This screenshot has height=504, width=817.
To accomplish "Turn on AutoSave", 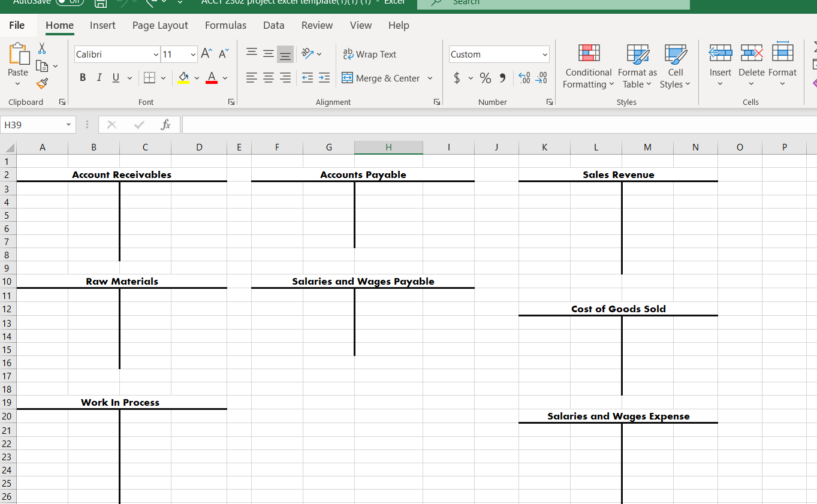I will (x=70, y=2).
